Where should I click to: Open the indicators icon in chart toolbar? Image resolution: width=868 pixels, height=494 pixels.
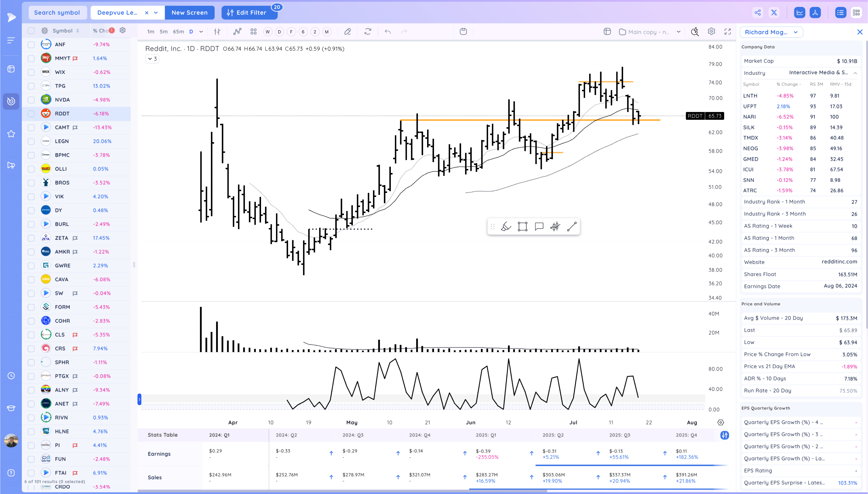pos(237,31)
